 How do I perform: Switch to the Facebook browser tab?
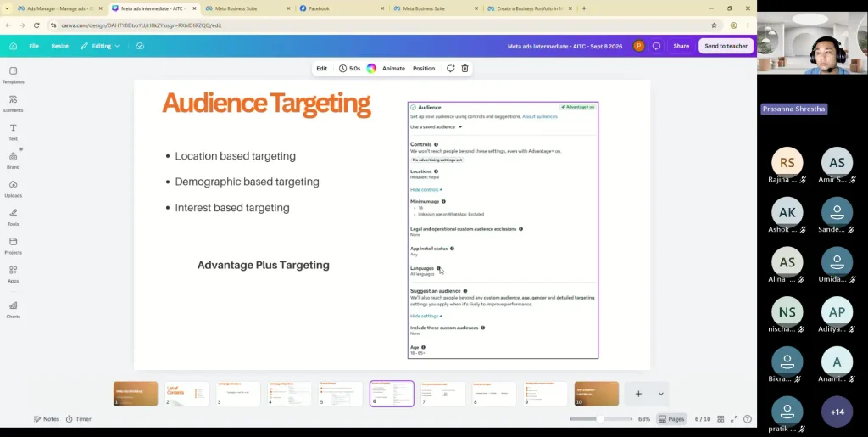(x=342, y=8)
